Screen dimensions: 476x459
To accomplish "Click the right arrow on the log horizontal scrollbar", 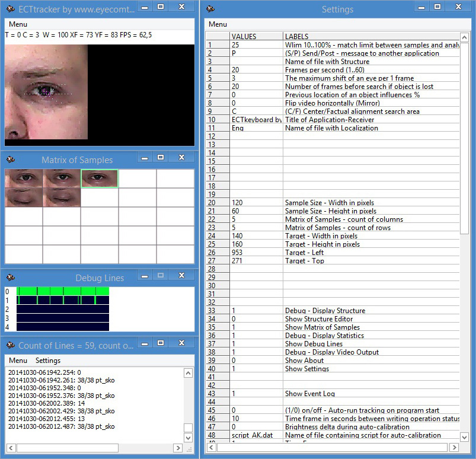I will pos(177,448).
